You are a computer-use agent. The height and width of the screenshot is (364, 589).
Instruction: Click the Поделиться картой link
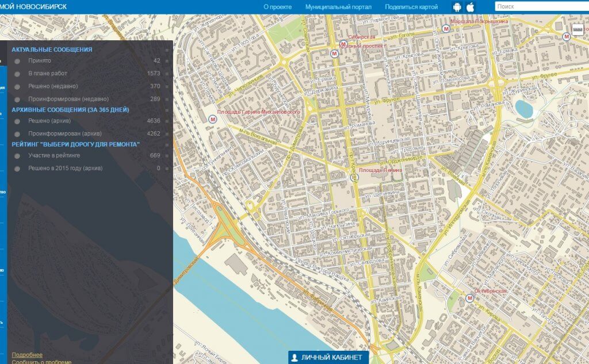point(411,7)
